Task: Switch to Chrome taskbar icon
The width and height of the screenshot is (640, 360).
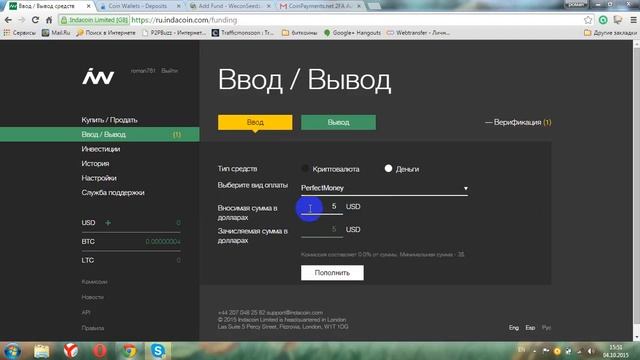Action: tap(129, 351)
